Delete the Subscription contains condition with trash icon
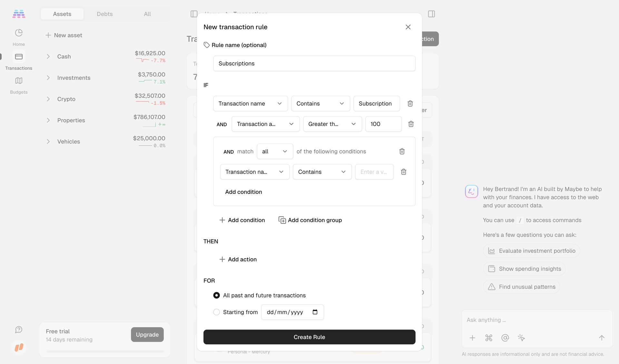The height and width of the screenshot is (364, 619). (410, 103)
